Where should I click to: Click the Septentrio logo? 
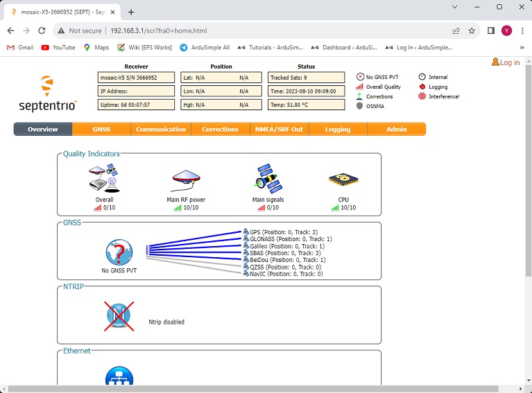tap(47, 94)
